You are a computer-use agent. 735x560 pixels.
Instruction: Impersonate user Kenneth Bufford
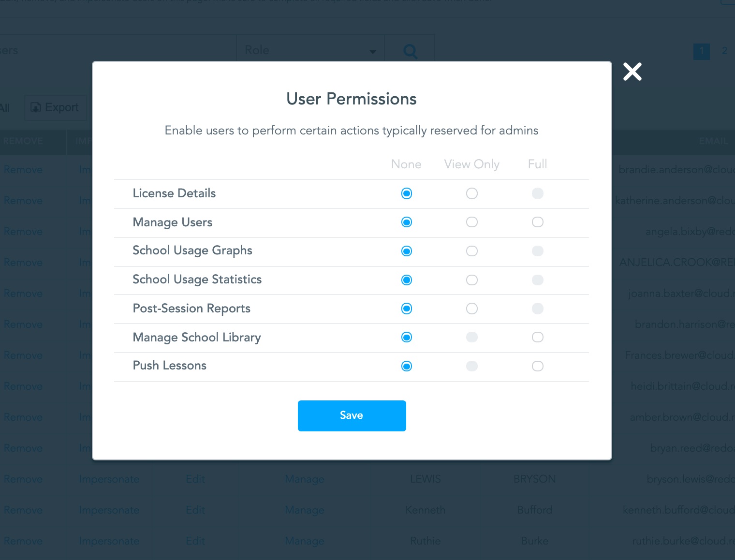point(109,510)
